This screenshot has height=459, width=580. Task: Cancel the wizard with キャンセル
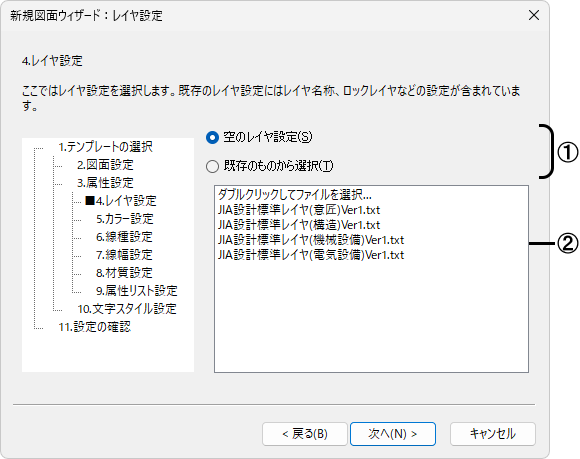pos(493,434)
